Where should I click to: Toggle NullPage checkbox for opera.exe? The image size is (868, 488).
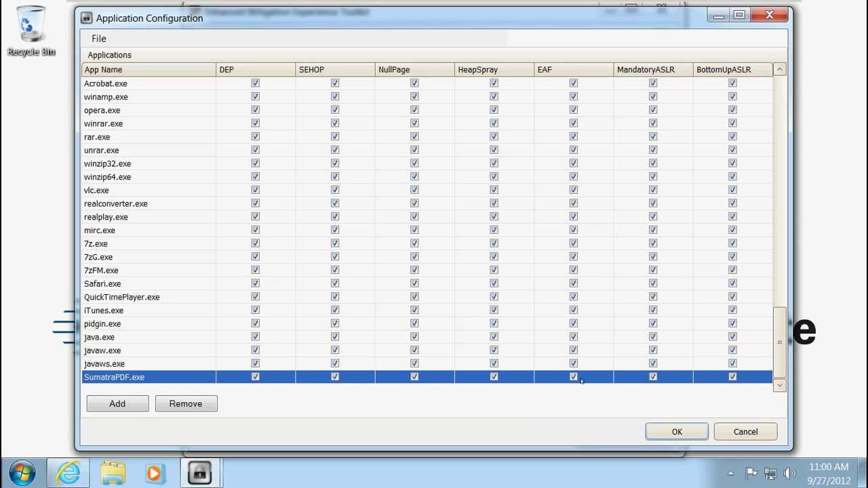[414, 110]
